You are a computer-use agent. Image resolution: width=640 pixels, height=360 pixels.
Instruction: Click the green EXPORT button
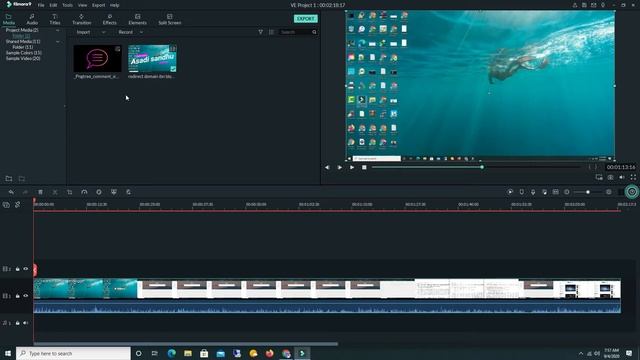pos(306,19)
